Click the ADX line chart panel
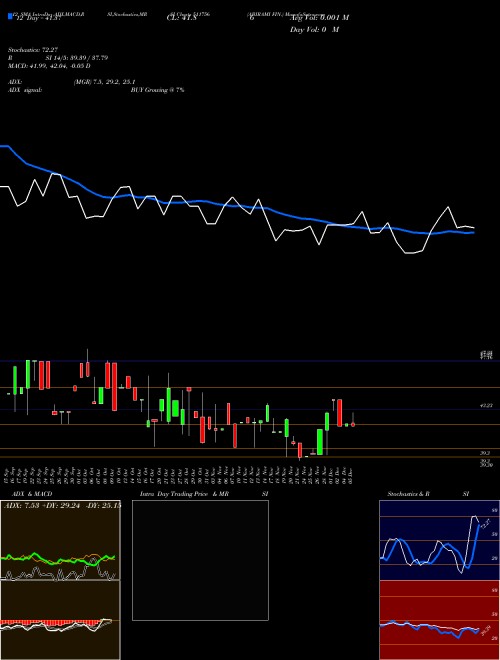 60,540
